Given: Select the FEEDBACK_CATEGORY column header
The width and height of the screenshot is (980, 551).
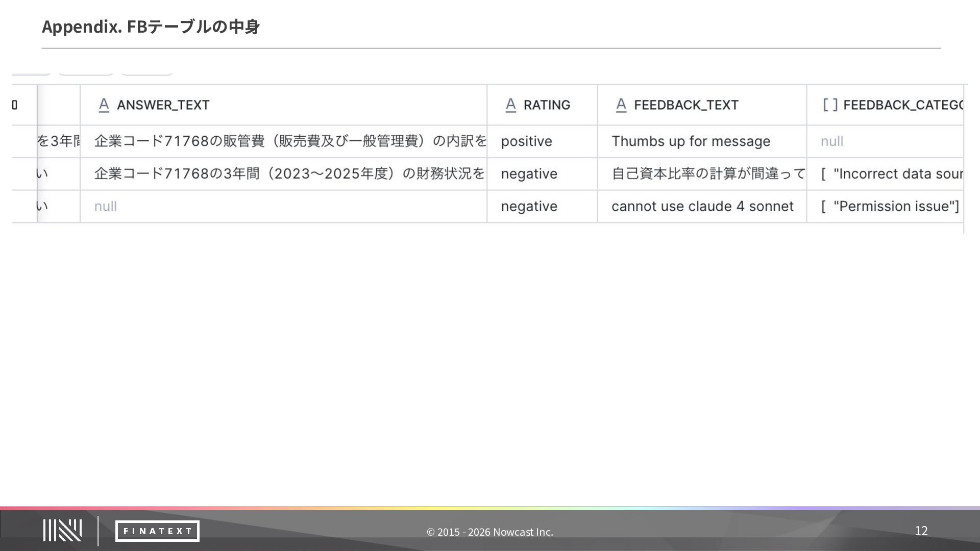Looking at the screenshot, I should tap(885, 105).
